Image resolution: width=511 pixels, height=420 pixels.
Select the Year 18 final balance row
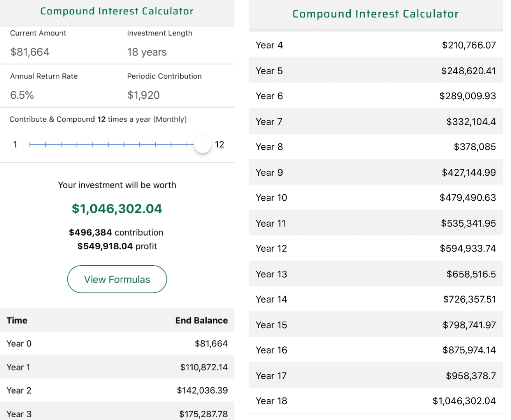[x=376, y=401]
